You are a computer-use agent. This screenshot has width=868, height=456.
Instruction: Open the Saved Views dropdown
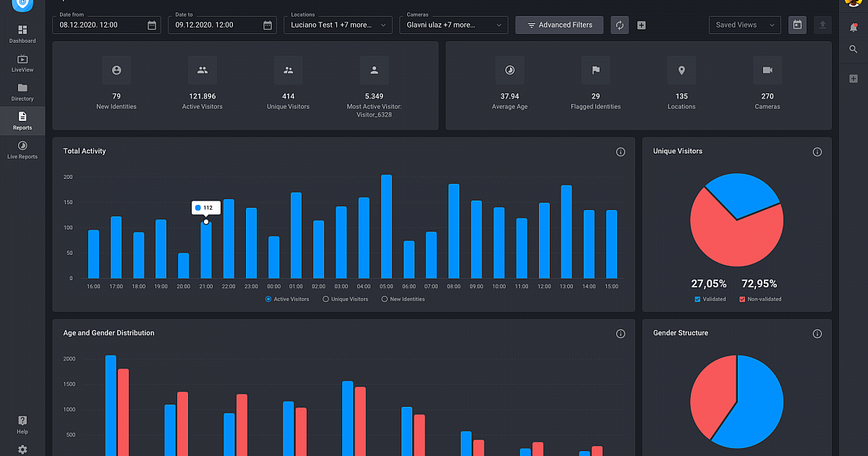point(744,25)
